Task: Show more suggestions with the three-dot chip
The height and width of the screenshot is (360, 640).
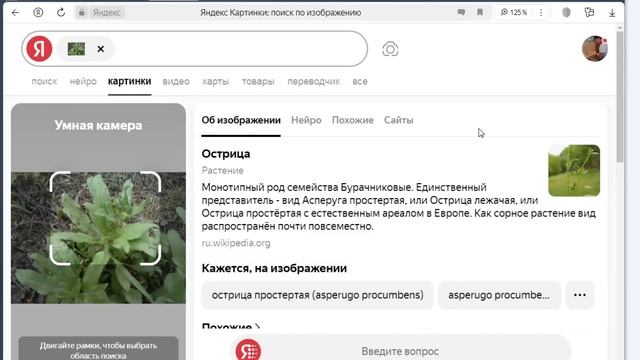Action: (580, 295)
